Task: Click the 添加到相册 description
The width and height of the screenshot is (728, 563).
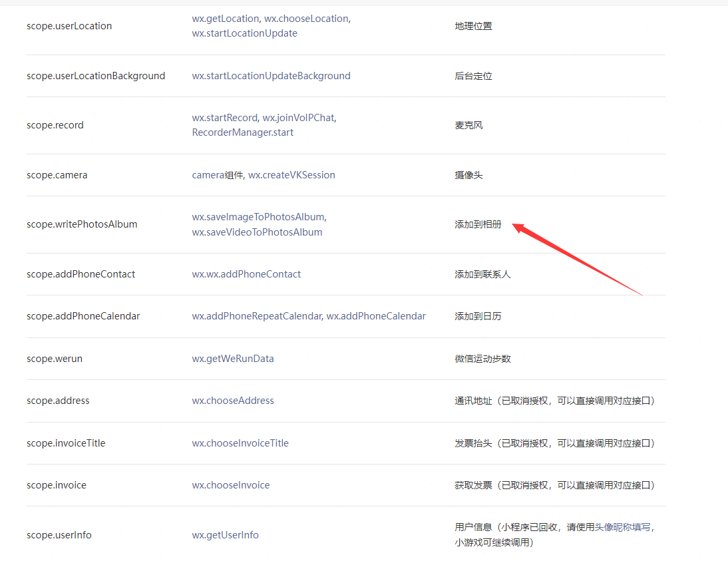Action: click(x=478, y=225)
